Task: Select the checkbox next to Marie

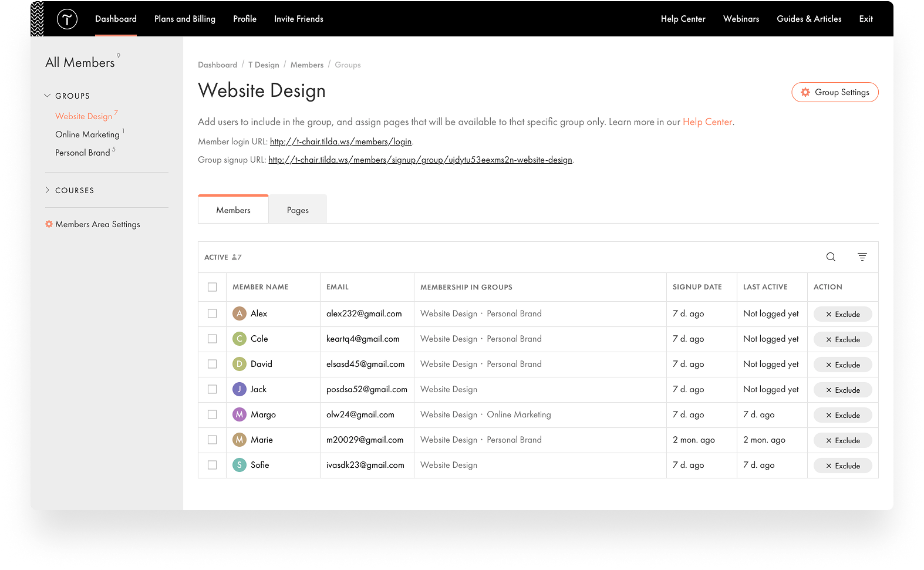Action: coord(212,440)
